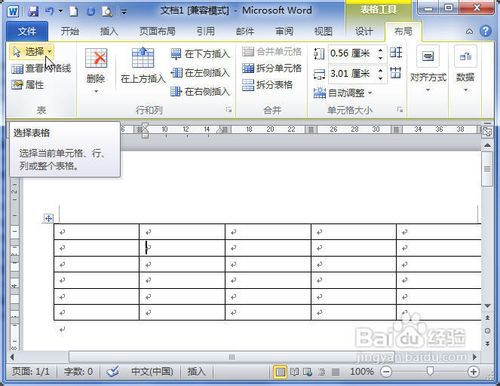Click the Print Preview icon in quick access toolbar

click(x=107, y=12)
